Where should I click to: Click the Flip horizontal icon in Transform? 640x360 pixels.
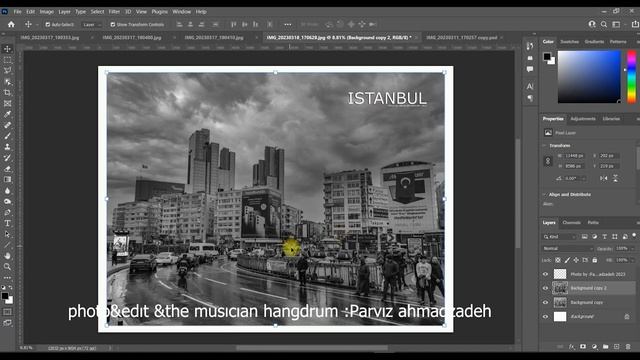click(604, 178)
